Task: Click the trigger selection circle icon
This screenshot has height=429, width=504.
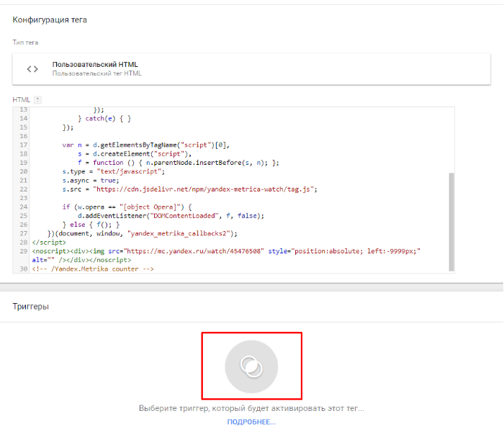Action: [x=251, y=366]
